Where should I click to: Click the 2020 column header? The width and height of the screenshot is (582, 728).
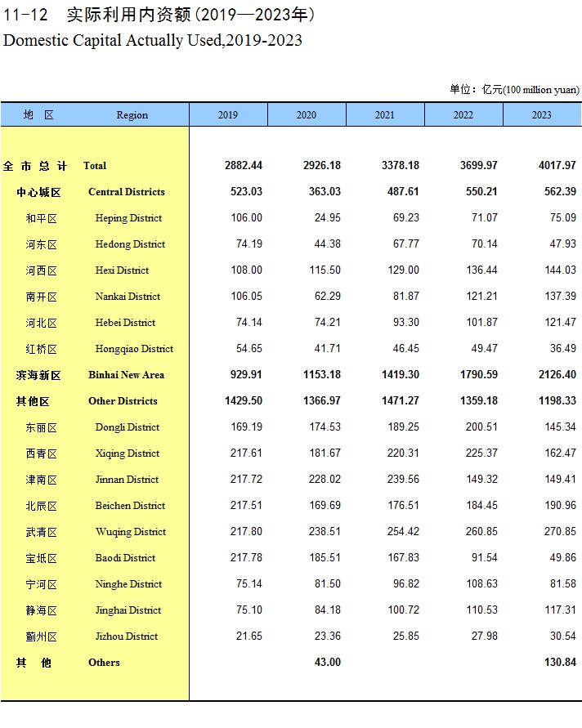[x=307, y=114]
